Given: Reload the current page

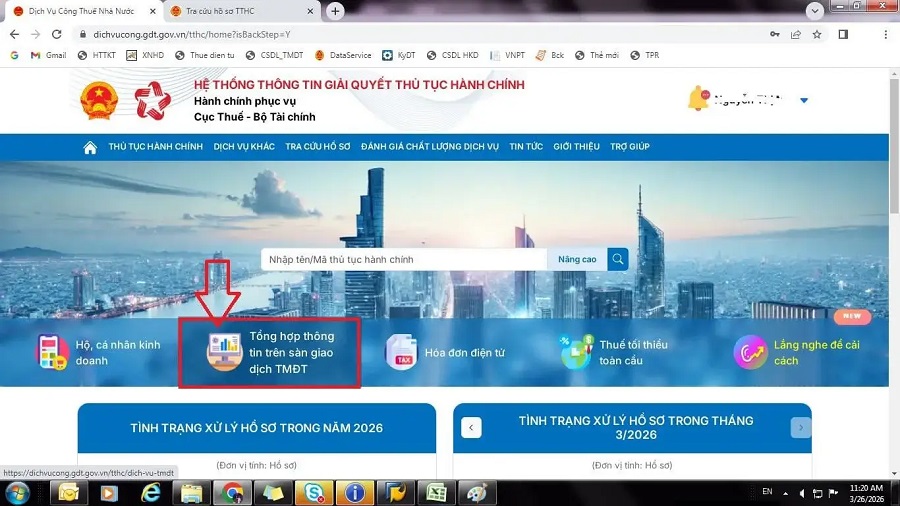Looking at the screenshot, I should (56, 34).
